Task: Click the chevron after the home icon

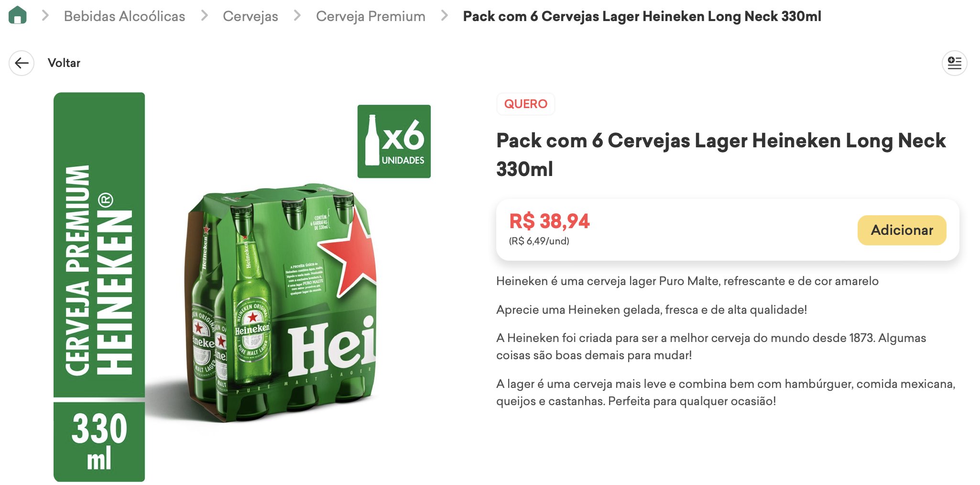Action: tap(45, 16)
